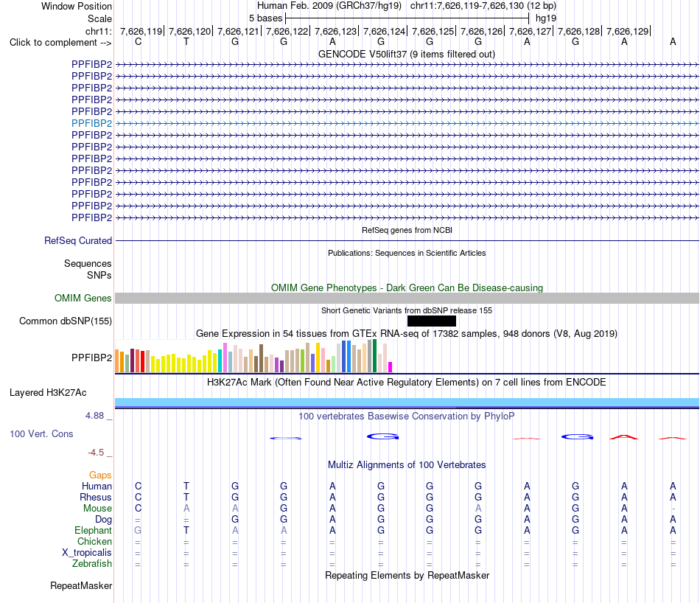Select the black dbSNP variant block
This screenshot has width=700, height=603.
[x=432, y=321]
